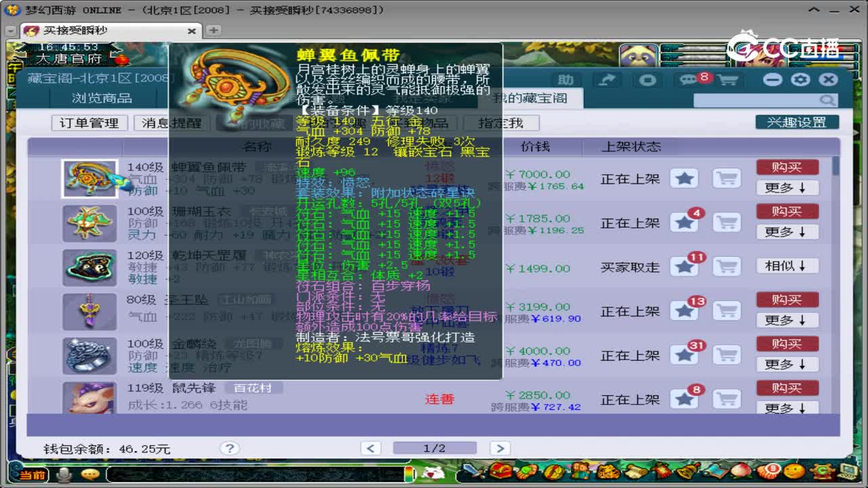The height and width of the screenshot is (488, 868).
Task: Toggle favorite star for 珊瑚玉衣
Action: 684,222
